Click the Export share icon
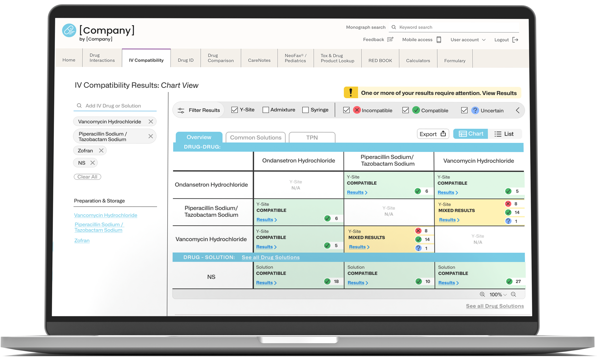The width and height of the screenshot is (597, 364). click(x=443, y=134)
